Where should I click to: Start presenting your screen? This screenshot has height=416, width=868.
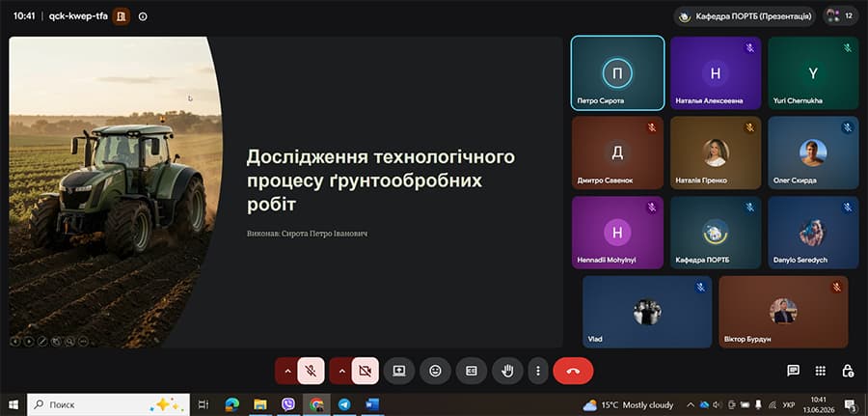click(x=399, y=372)
